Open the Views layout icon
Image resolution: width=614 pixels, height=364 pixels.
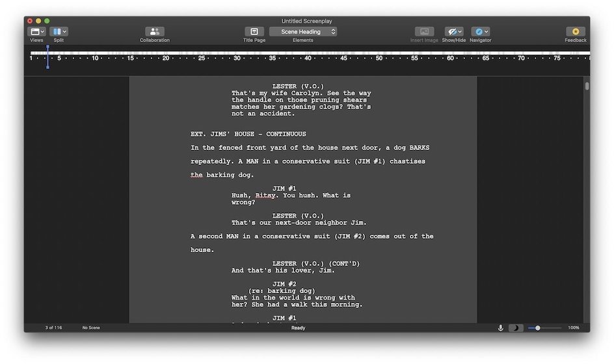click(x=34, y=31)
